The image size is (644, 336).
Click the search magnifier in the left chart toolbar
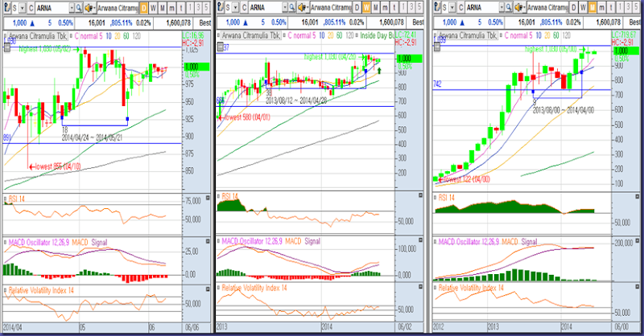78,8
